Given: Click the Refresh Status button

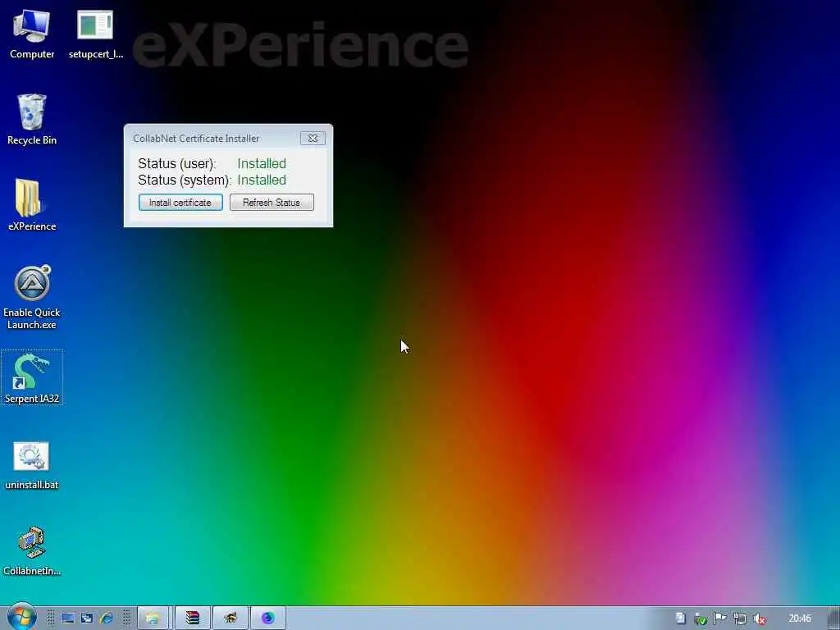Looking at the screenshot, I should 272,203.
